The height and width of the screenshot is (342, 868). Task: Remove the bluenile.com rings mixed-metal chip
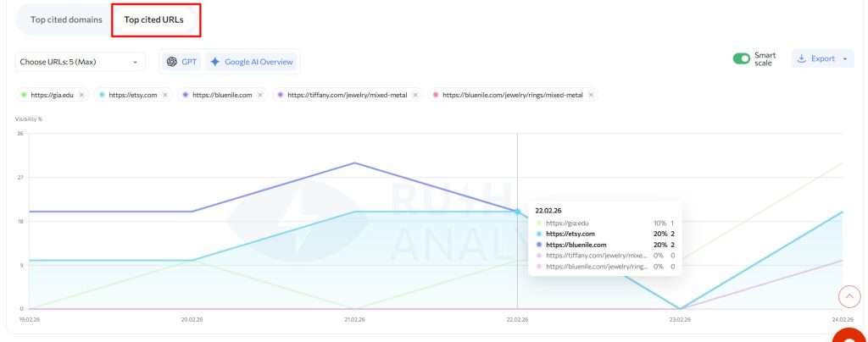click(591, 96)
